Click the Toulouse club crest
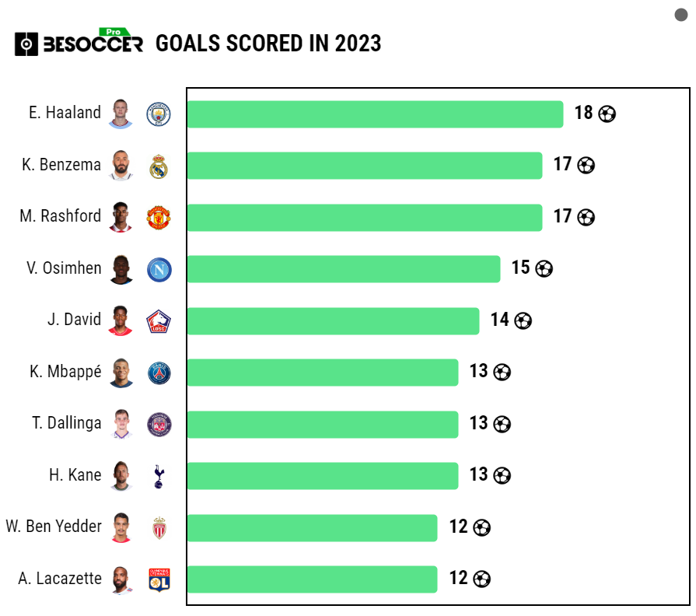Image resolution: width=696 pixels, height=616 pixels. [159, 424]
